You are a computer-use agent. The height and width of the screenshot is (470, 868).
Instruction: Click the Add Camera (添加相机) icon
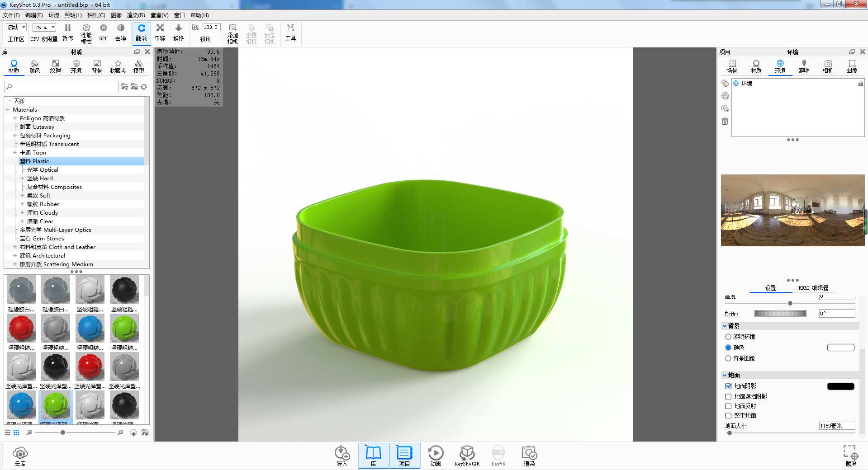pos(233,34)
